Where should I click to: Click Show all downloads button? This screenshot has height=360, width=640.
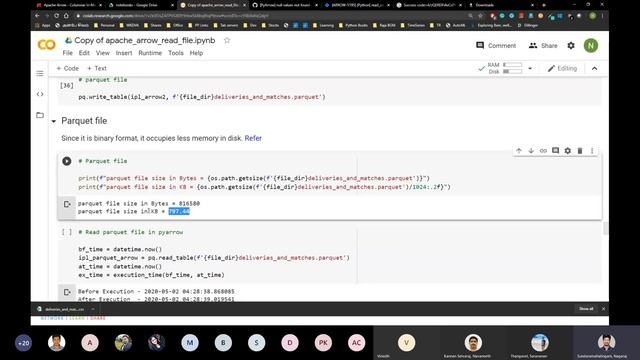coord(586,309)
